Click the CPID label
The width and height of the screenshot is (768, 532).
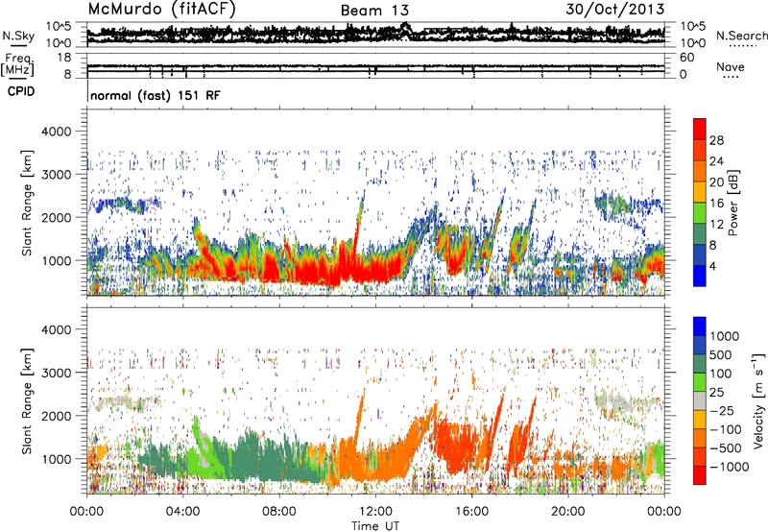pyautogui.click(x=21, y=91)
